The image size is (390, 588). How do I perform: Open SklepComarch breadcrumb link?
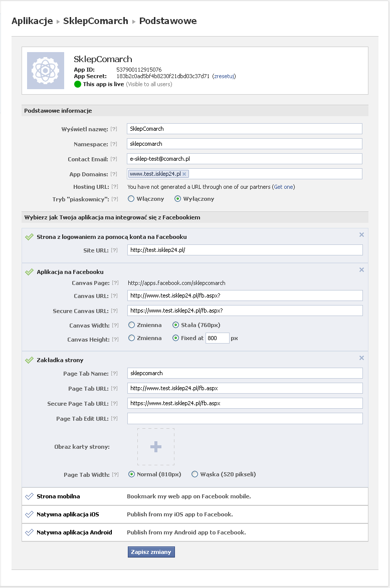(96, 21)
